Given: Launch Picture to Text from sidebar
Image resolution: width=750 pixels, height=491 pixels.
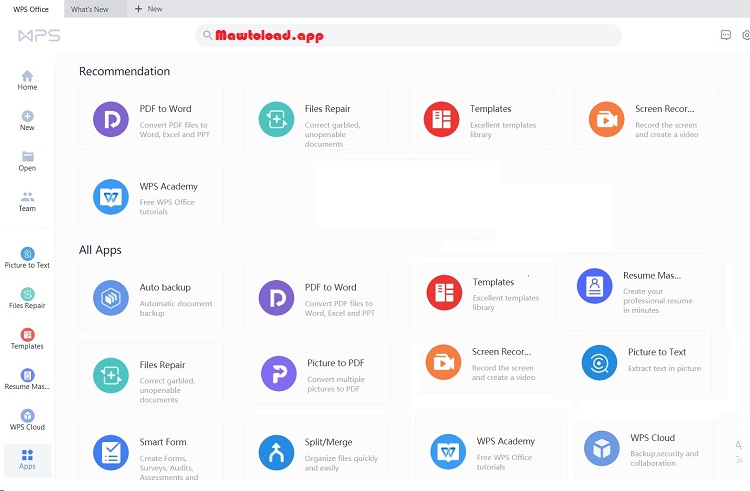Looking at the screenshot, I should coord(27,258).
